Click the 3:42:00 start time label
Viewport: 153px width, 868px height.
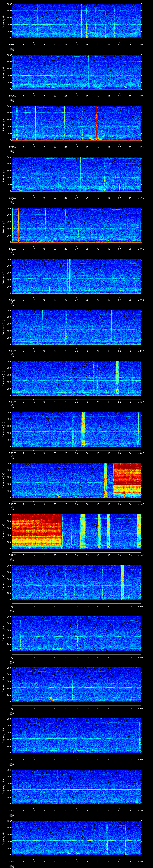(x=12, y=606)
